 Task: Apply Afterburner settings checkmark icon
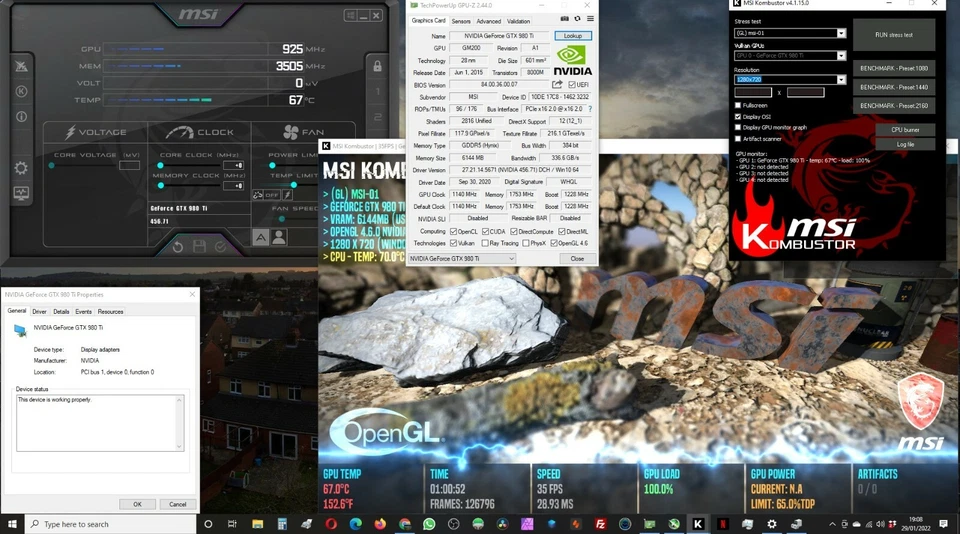click(x=220, y=247)
